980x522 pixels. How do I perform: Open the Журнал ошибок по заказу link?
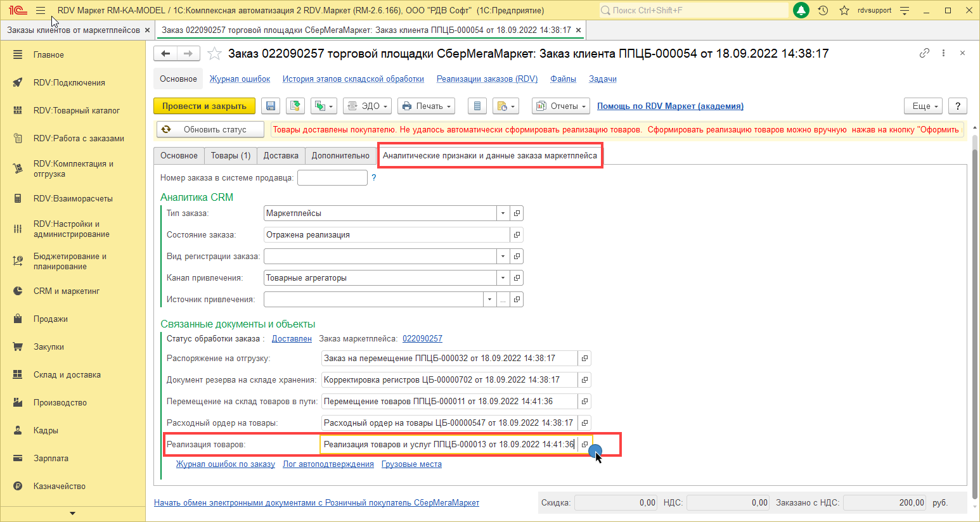click(225, 464)
